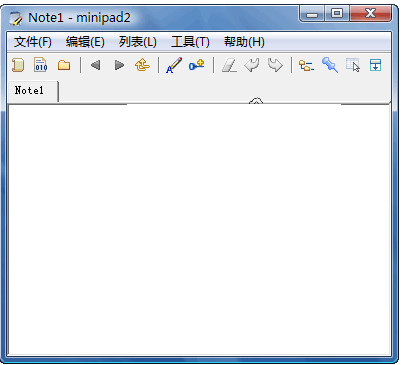This screenshot has height=365, width=402.
Task: Click the eraser icon
Action: pos(229,65)
